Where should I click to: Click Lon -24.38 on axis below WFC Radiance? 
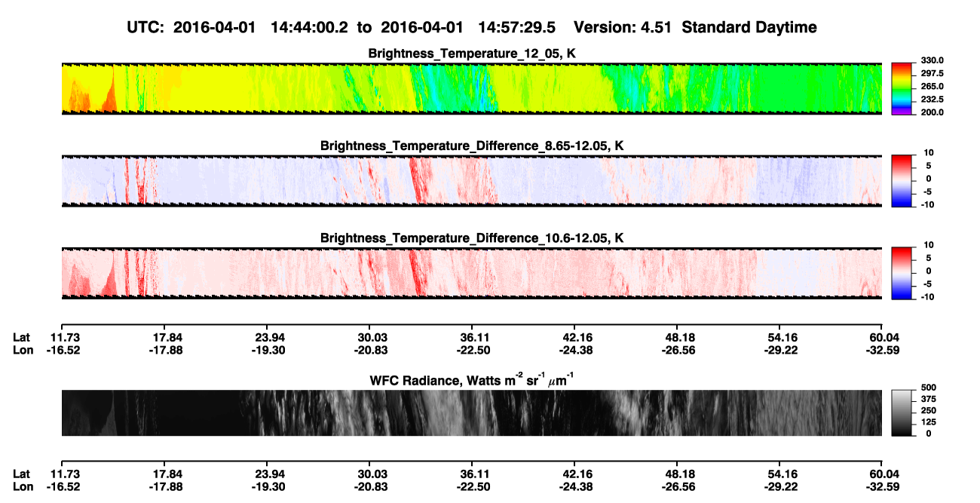click(x=574, y=486)
